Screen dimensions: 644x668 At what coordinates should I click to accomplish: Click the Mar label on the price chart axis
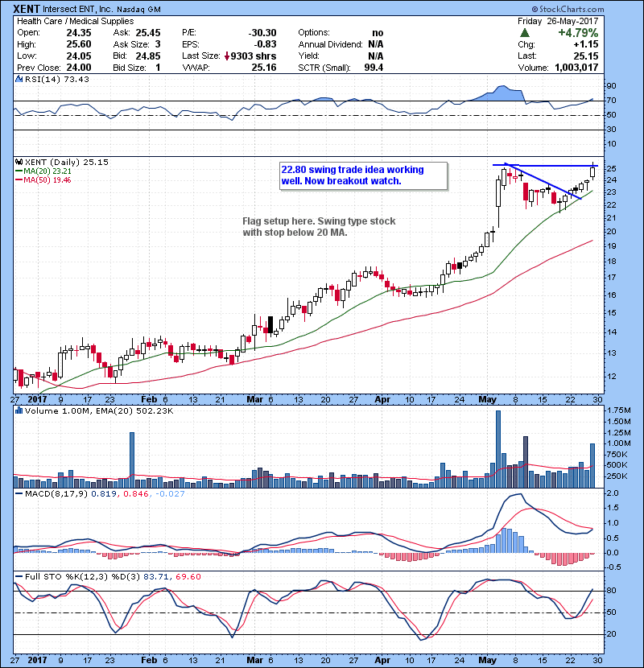point(255,399)
